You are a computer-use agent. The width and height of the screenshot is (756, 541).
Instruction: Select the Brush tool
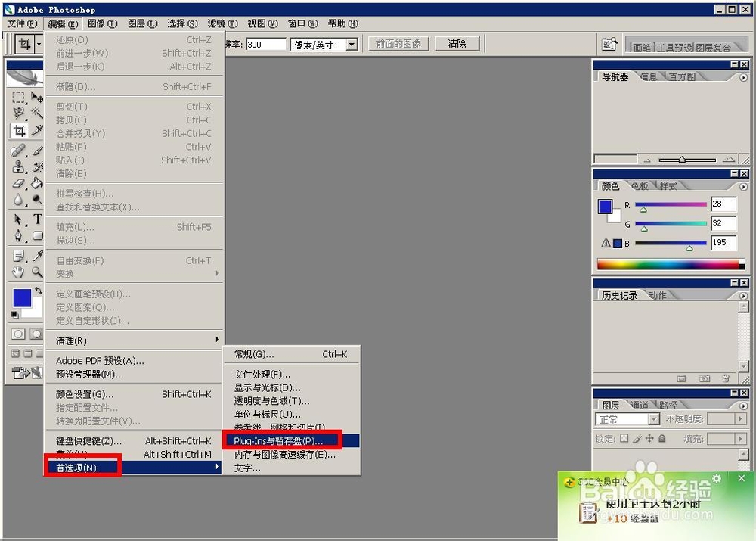pos(36,151)
